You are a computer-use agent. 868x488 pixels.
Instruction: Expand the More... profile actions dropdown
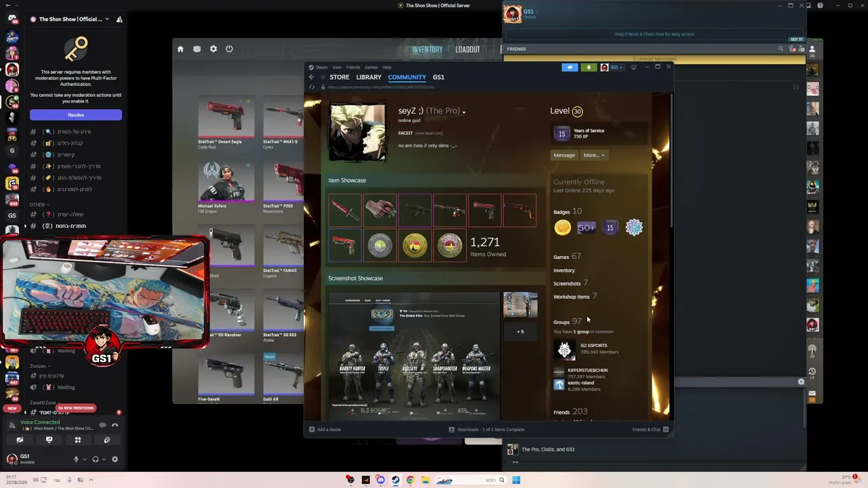tap(593, 155)
